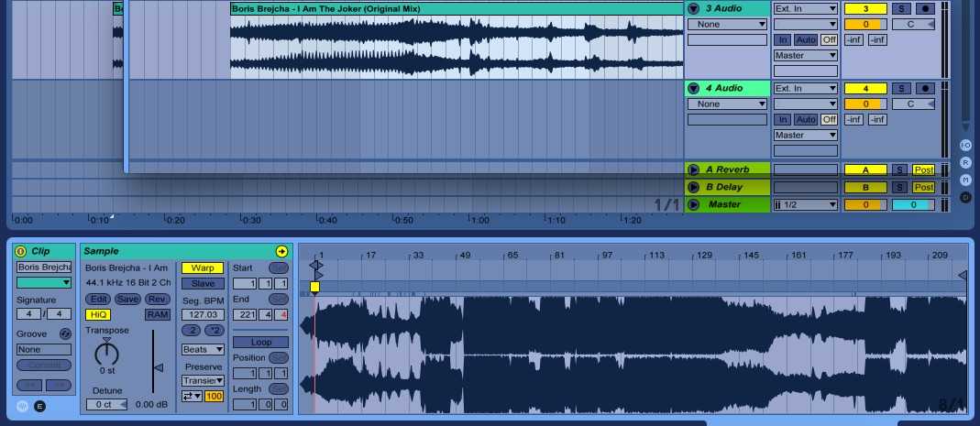This screenshot has height=426, width=980.
Task: Toggle the Returns (R) show button
Action: [x=965, y=163]
